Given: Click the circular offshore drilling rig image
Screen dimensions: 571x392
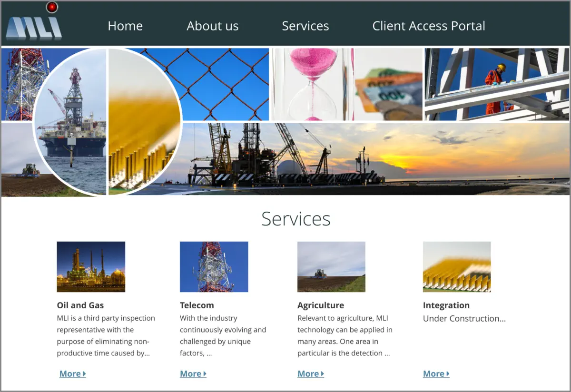Looking at the screenshot, I should coord(71,121).
